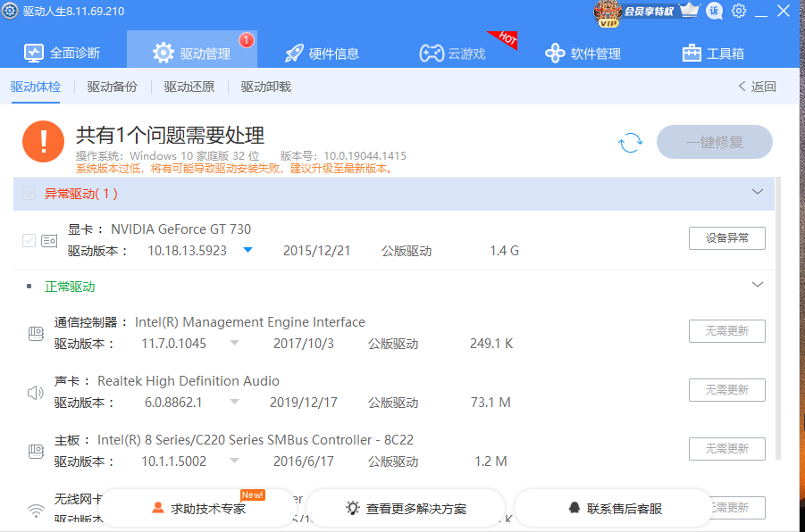Open the 驱动备份 sub-tab

tap(111, 87)
